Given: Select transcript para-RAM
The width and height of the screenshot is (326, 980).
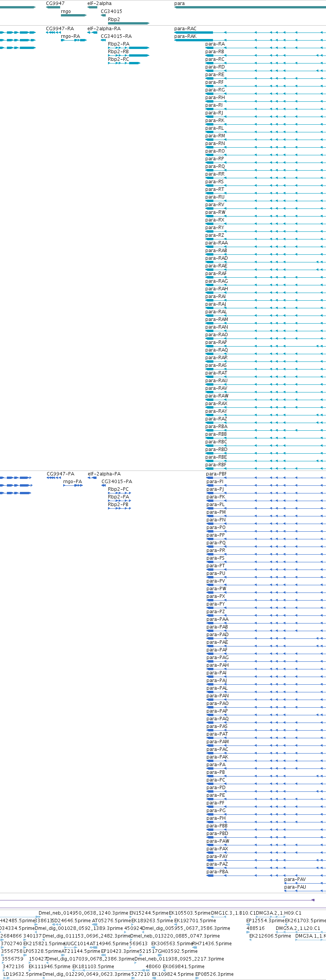Looking at the screenshot, I should click(216, 319).
